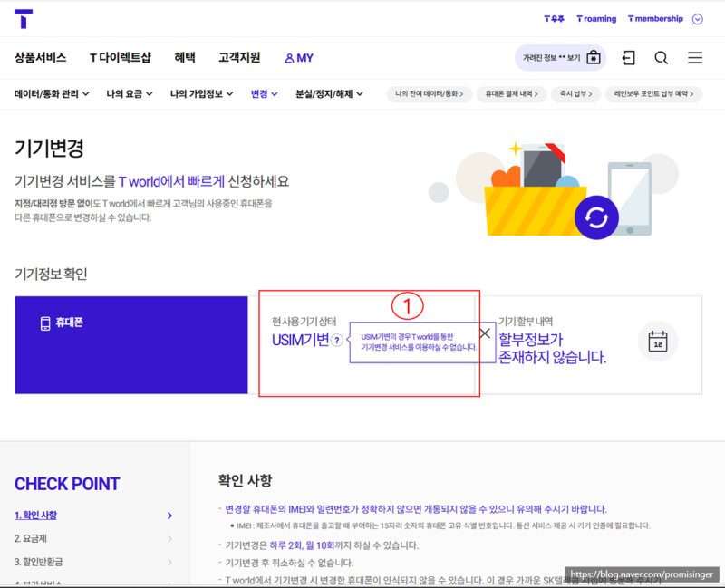The height and width of the screenshot is (588, 725).
Task: Click 즉시 납부 shortcut
Action: click(x=576, y=94)
